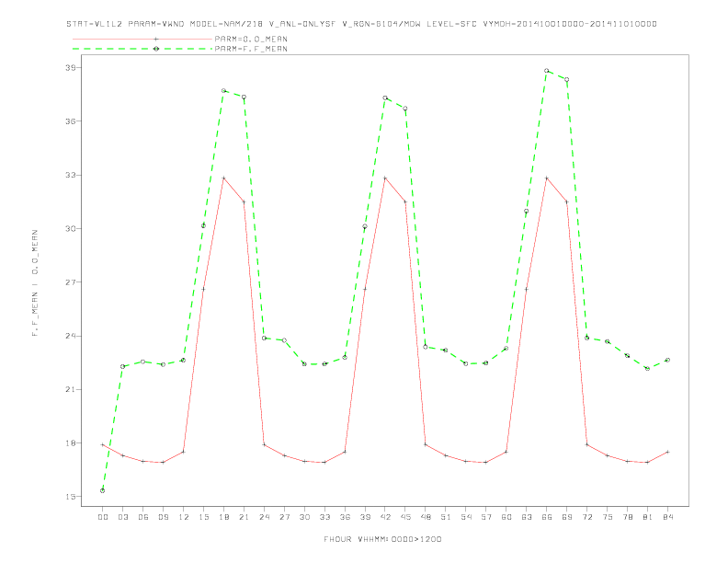Viewport: 728px width, 563px height.
Task: Click the y-axis tick label 24
Action: click(x=71, y=336)
